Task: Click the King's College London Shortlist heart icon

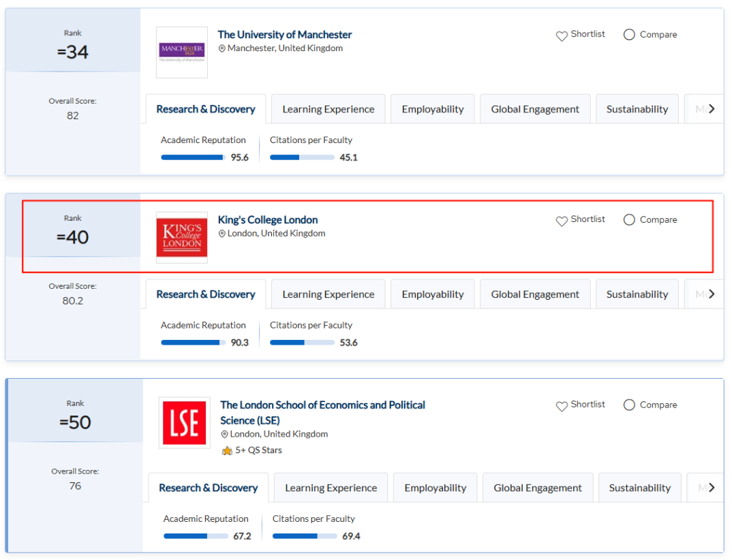Action: point(562,221)
